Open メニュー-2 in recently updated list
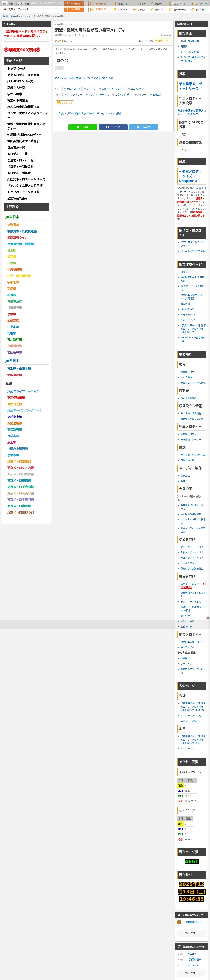 [193, 965]
